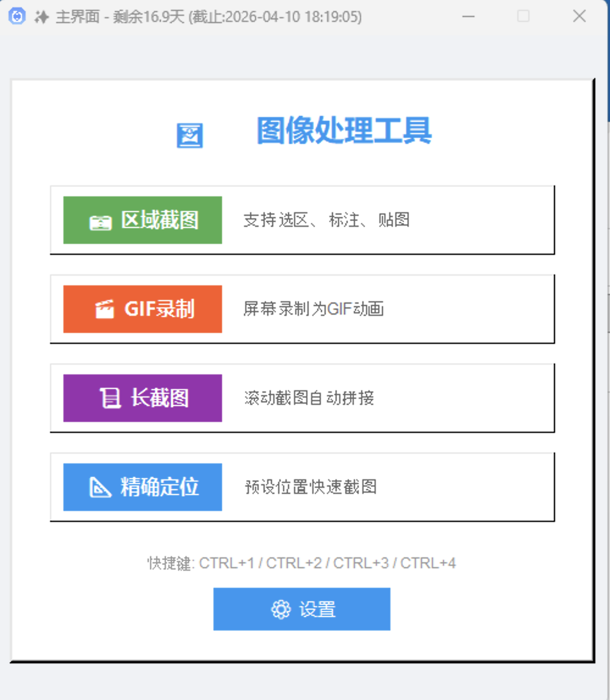
Task: Begin a scrolling capture with 长截图
Action: (160, 398)
